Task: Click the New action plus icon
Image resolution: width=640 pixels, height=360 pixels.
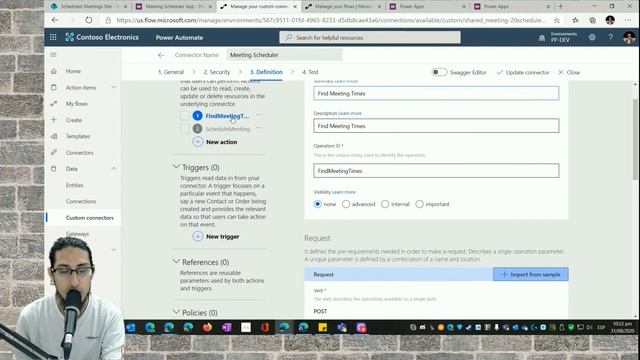Action: coord(198,142)
